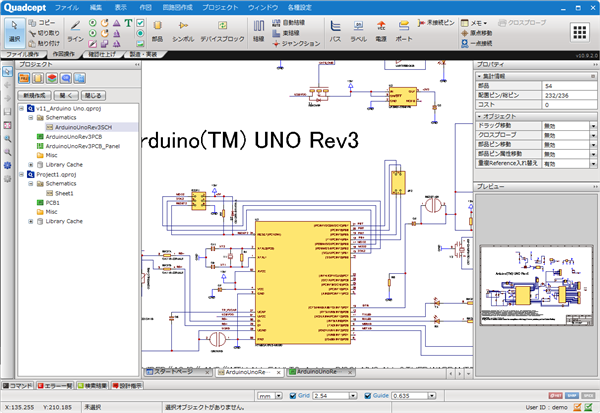
Task: Click the red NET status button
Action: [556, 395]
